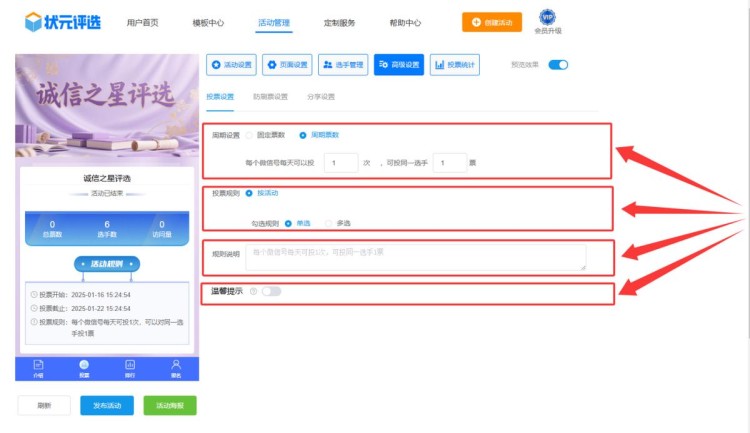Click the 状元评选 logo
This screenshot has height=433, width=750.
pos(62,21)
